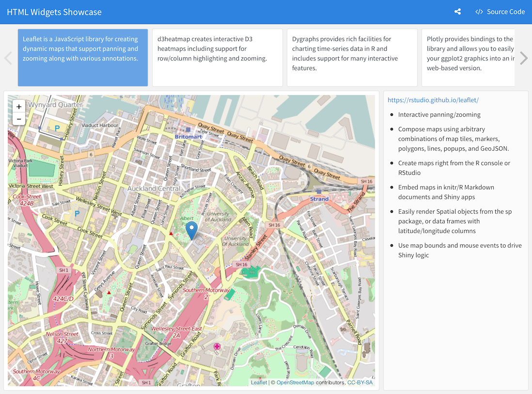Viewport: 532px width, 394px height.
Task: Click the pink hospital icon near Park Road
Action: (x=218, y=347)
